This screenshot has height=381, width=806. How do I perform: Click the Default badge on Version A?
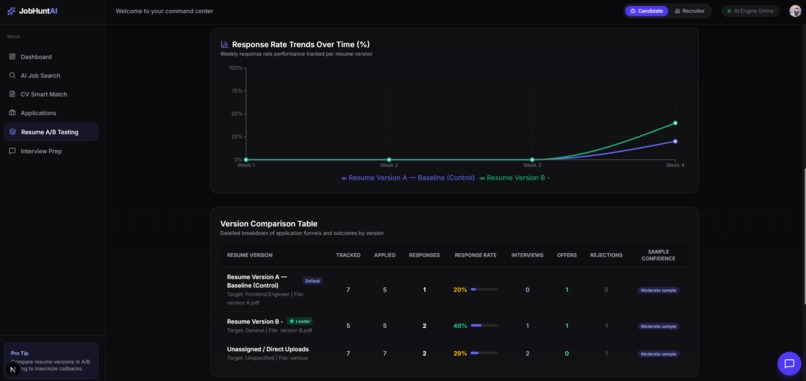[313, 281]
